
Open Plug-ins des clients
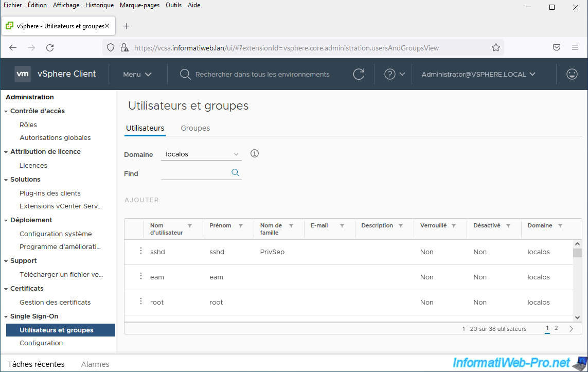pyautogui.click(x=50, y=193)
